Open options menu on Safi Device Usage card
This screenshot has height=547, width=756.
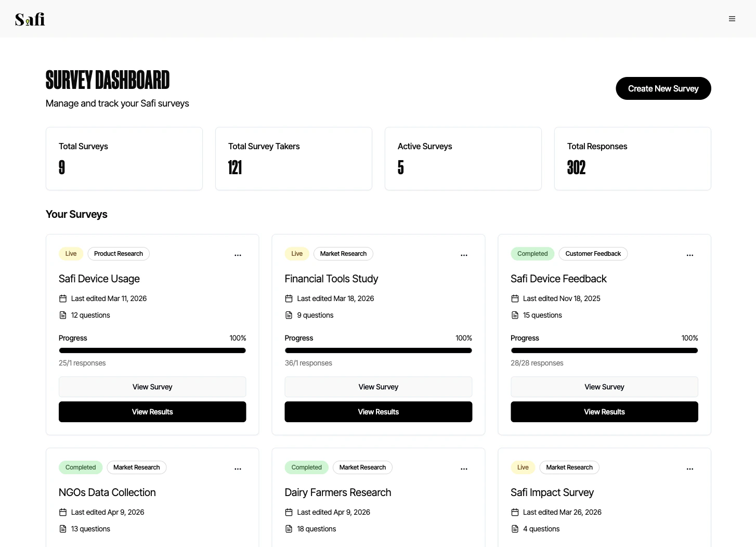pos(238,255)
